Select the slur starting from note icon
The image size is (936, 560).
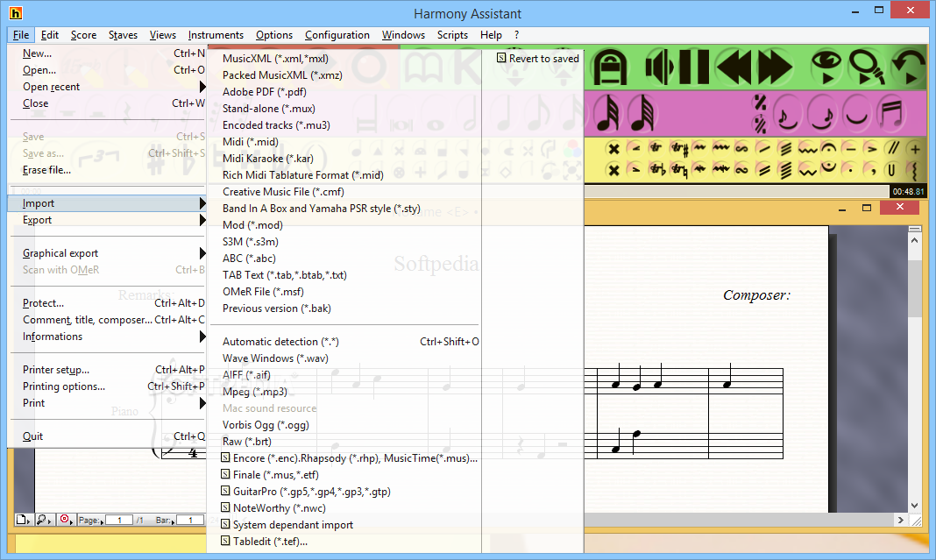(x=787, y=113)
